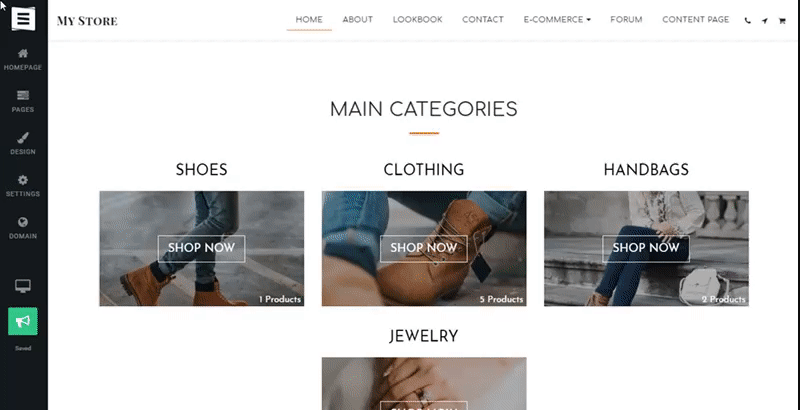Click Shop Now on Handbags category

click(x=646, y=248)
